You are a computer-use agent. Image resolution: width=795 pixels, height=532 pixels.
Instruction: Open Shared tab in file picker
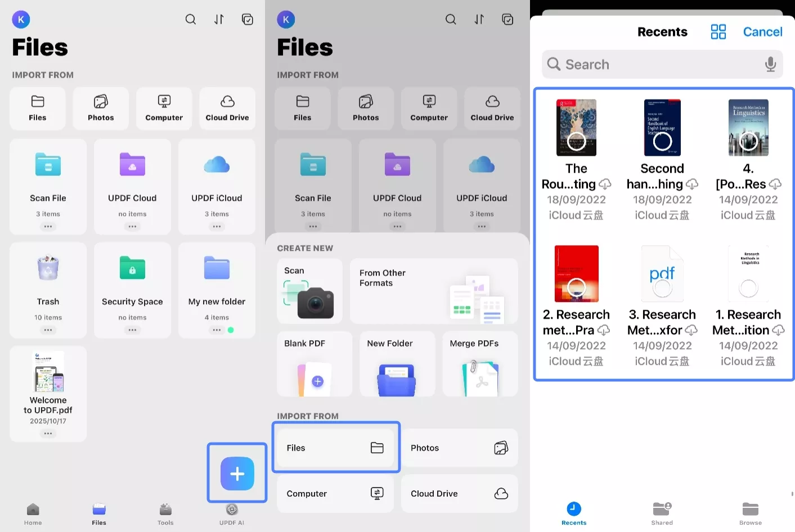[x=662, y=513]
